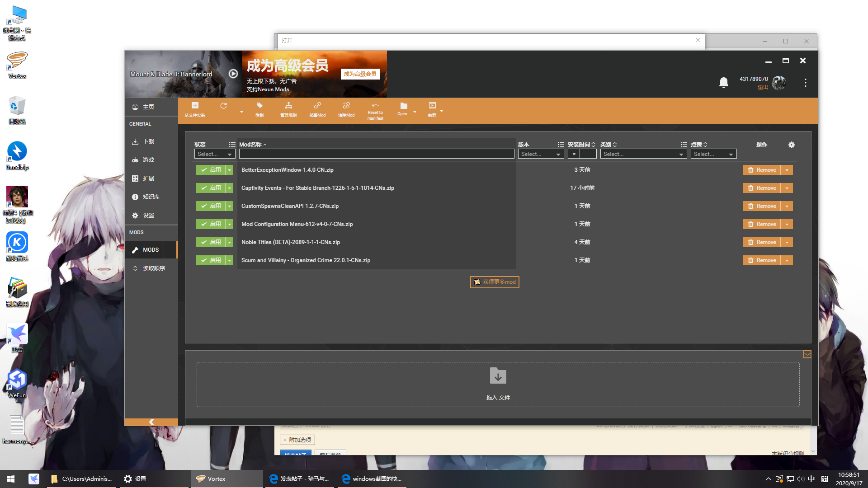Click the Open... folder toolbar icon
Image resolution: width=868 pixels, height=488 pixels.
[404, 106]
